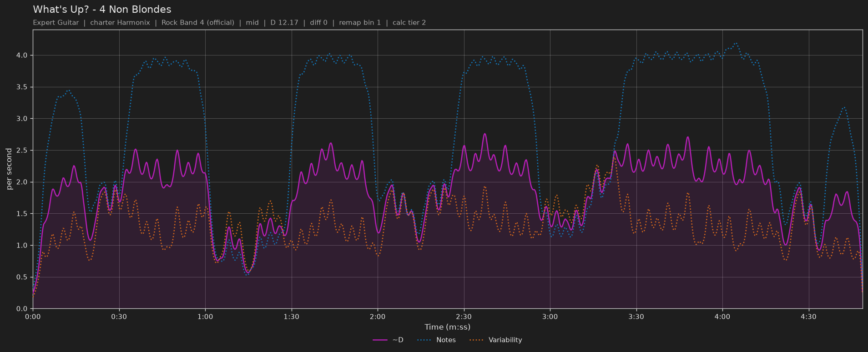Click the ~D curve's highest peak after 2:30
Image resolution: width=868 pixels, height=352 pixels.
coord(484,134)
